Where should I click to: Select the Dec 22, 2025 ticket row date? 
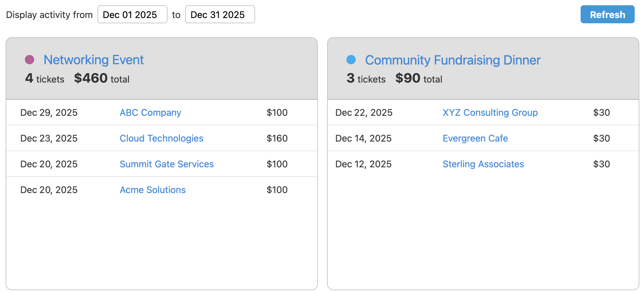[364, 113]
